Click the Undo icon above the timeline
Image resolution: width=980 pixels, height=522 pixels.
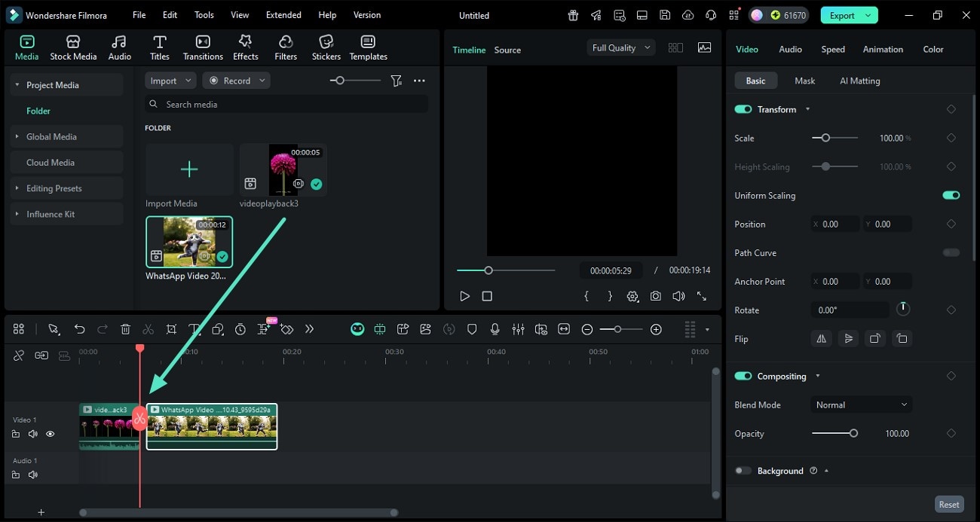(x=79, y=329)
